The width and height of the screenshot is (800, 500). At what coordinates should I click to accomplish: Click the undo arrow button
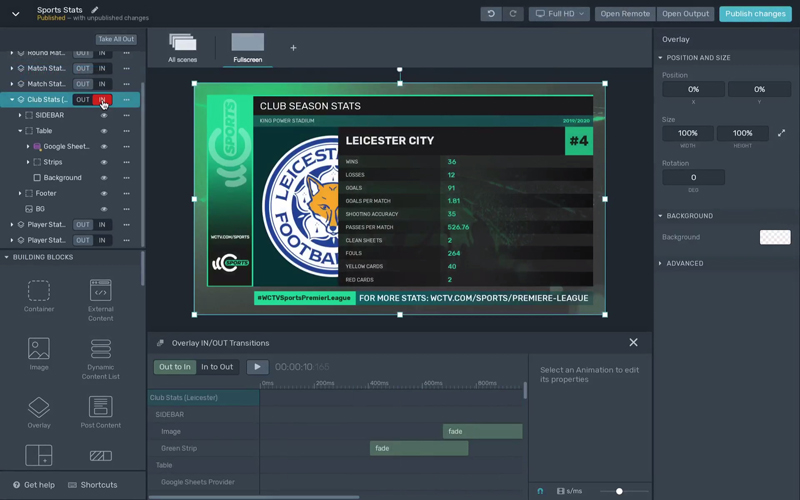point(491,14)
